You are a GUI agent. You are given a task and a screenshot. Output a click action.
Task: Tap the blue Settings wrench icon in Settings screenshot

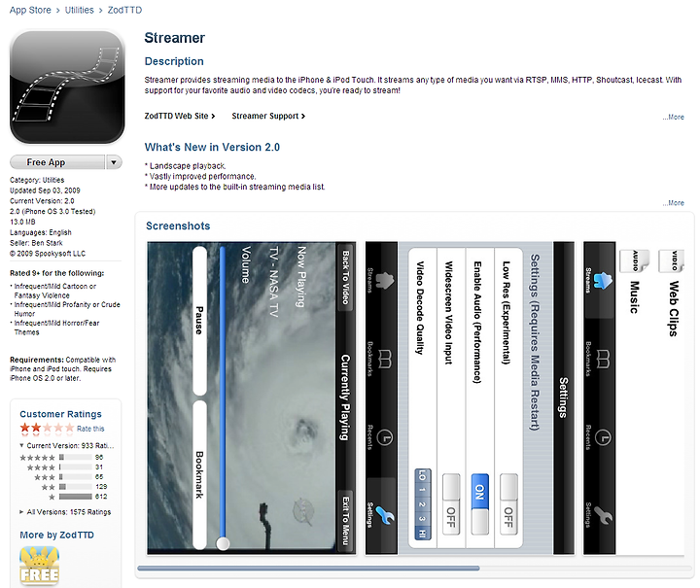tap(385, 515)
